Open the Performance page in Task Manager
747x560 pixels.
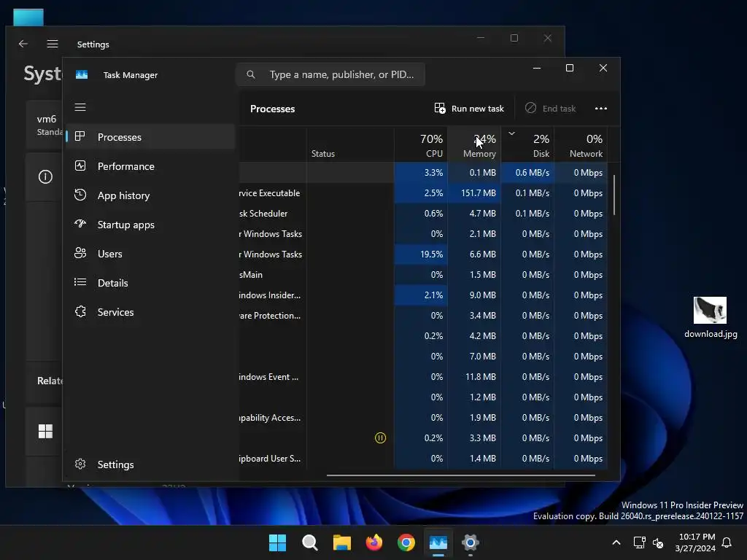[150, 166]
